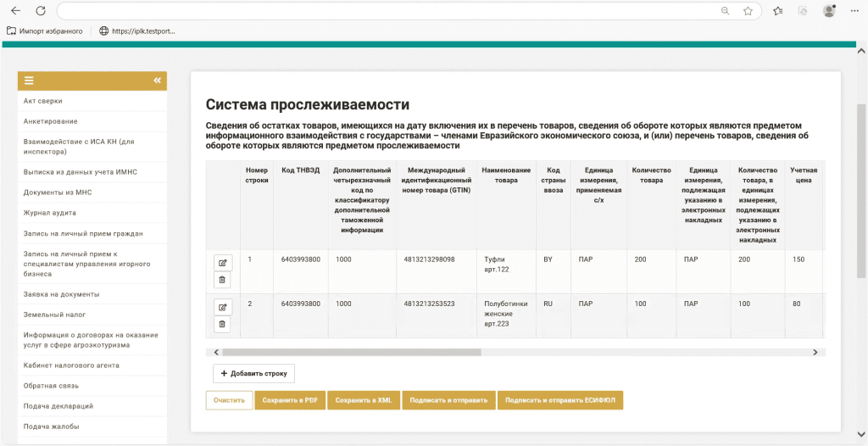The height and width of the screenshot is (446, 868).
Task: Click the Импорт избранного folder icon
Action: [11, 31]
